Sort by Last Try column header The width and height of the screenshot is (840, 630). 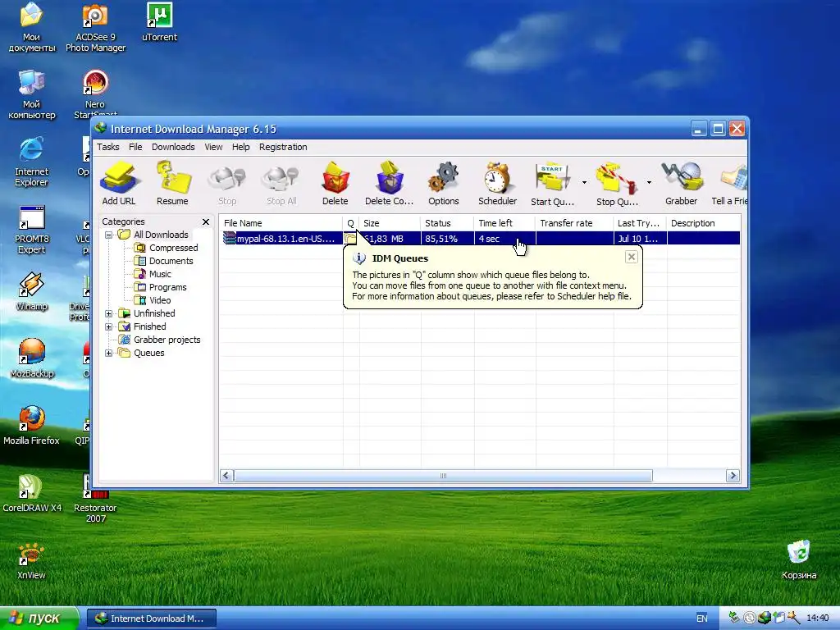click(x=640, y=223)
